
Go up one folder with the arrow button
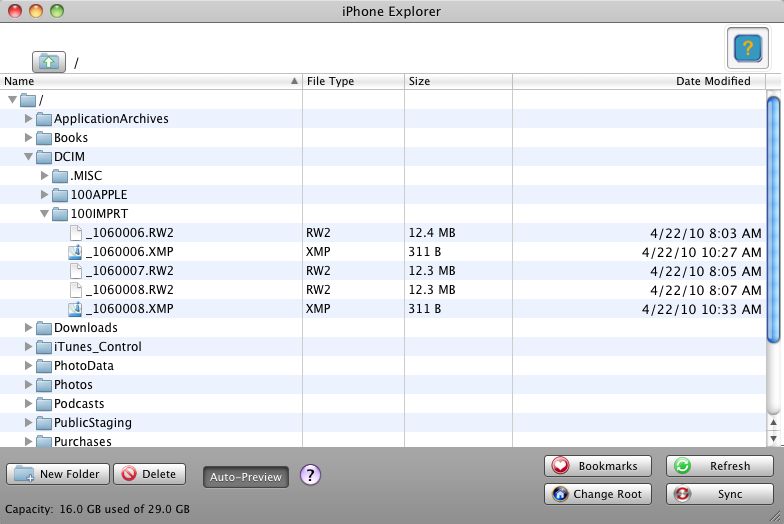[x=48, y=62]
